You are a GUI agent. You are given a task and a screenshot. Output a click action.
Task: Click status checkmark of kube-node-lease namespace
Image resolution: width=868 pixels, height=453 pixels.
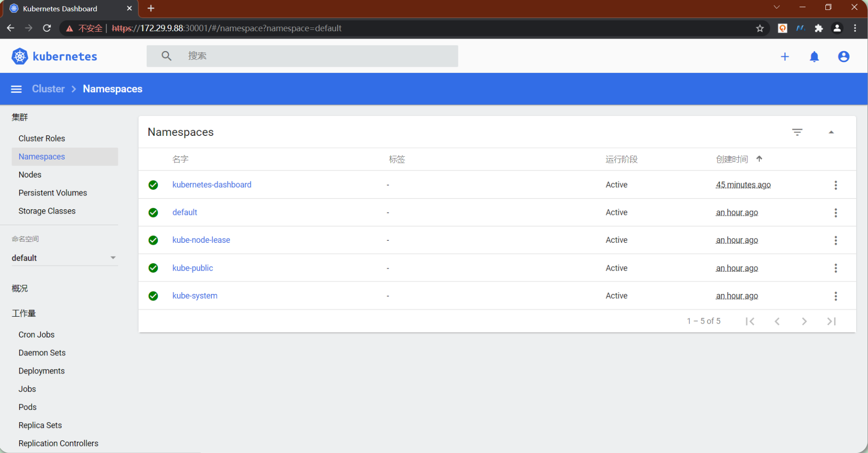point(153,240)
